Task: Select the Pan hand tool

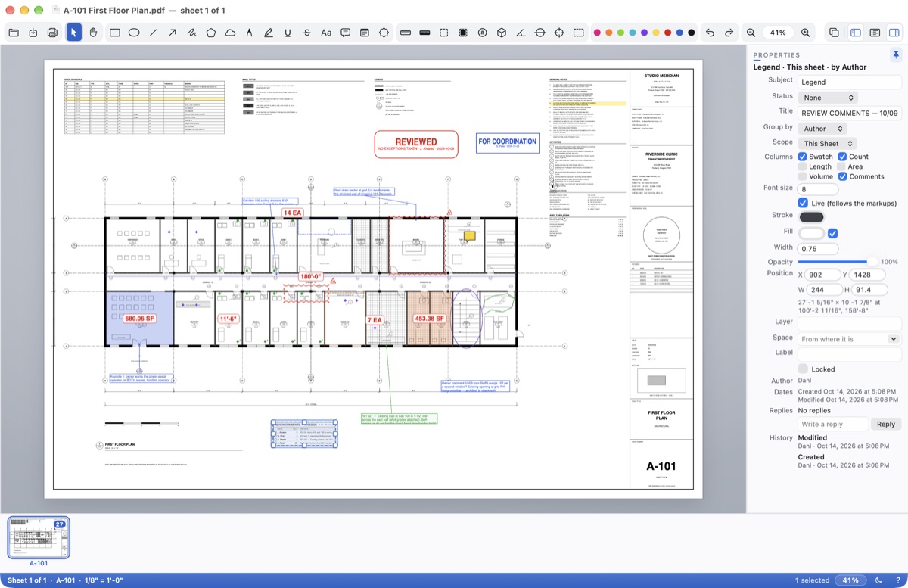Action: 93,33
